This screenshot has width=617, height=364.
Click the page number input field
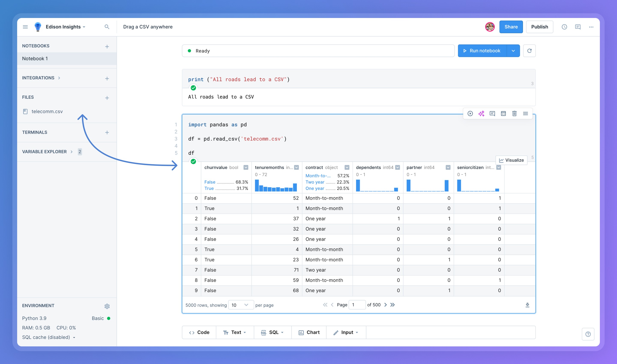357,305
